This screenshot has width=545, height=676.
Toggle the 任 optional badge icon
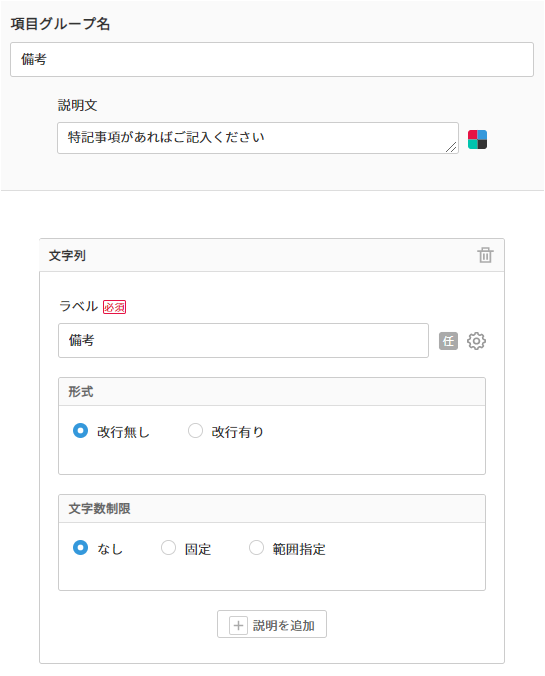click(x=448, y=341)
